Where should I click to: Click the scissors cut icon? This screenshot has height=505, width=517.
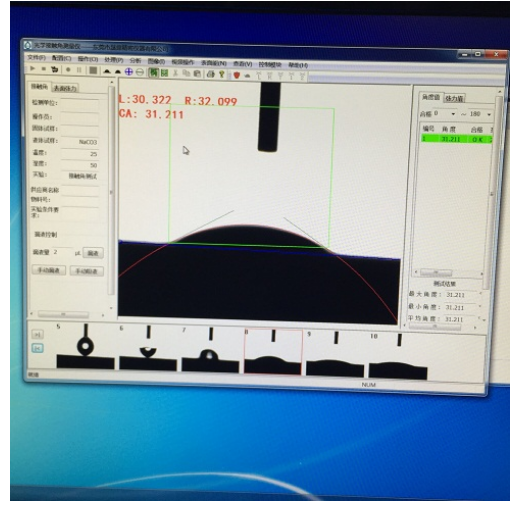[175, 73]
